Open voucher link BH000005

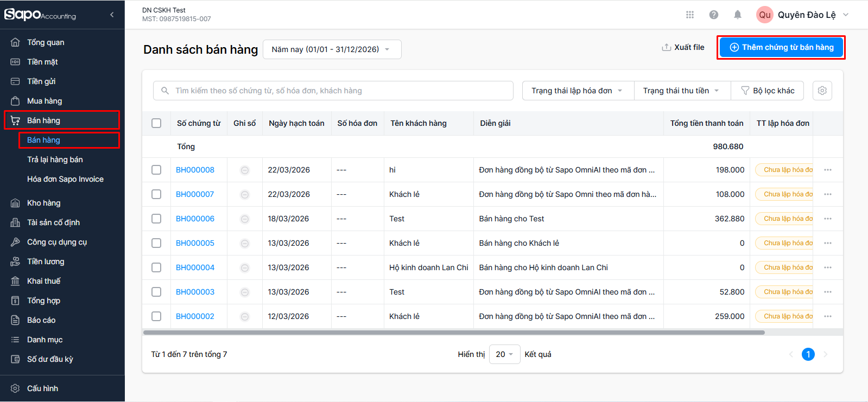[195, 243]
